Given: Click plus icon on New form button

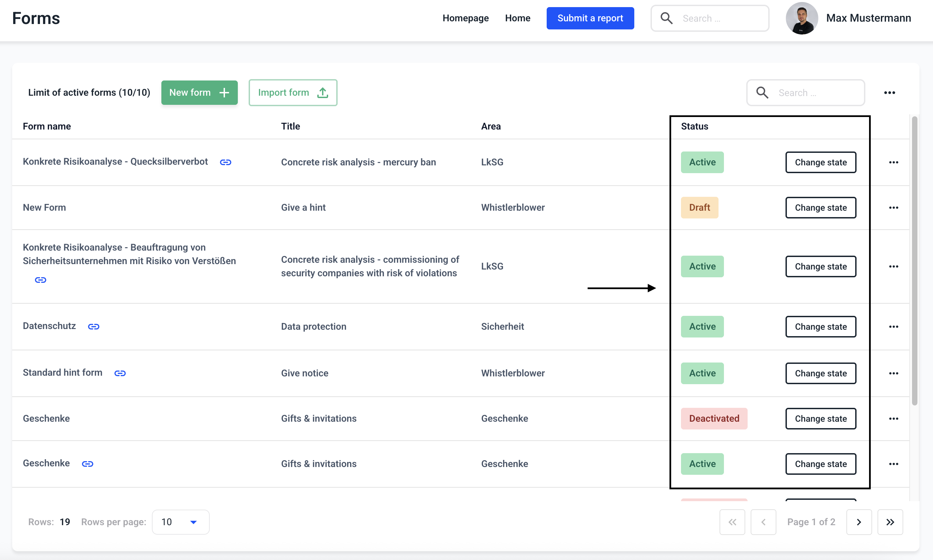Looking at the screenshot, I should coord(224,92).
